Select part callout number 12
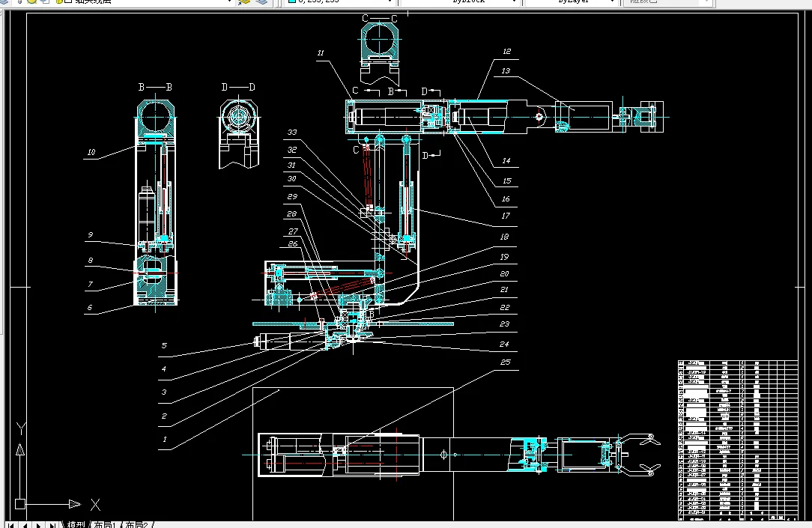812x528 pixels. pos(506,52)
